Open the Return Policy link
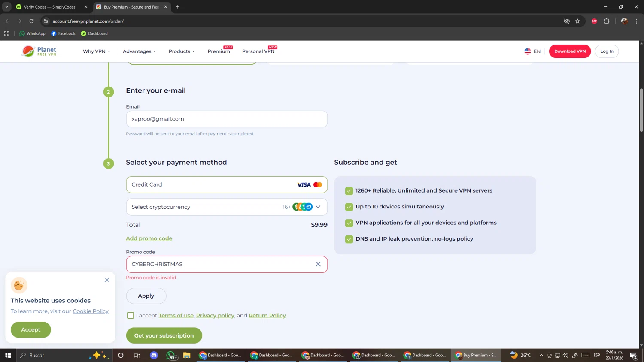The height and width of the screenshot is (362, 644). 267,316
